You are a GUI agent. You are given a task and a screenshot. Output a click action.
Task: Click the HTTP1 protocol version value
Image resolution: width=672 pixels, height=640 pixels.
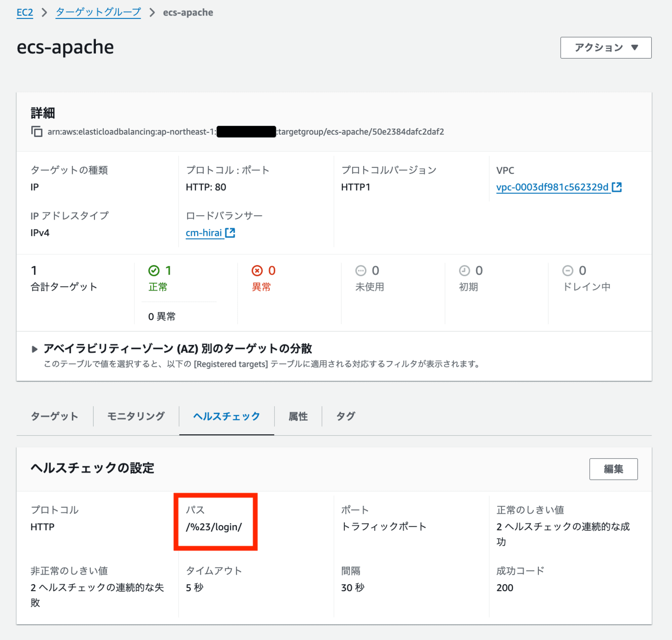point(355,187)
